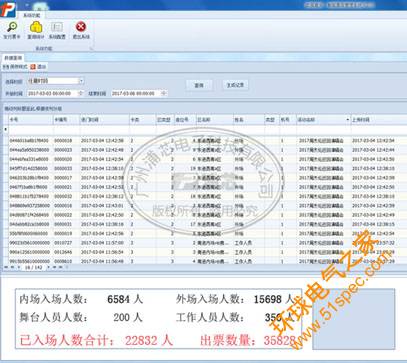The width and height of the screenshot is (407, 363).
Task: Click the 上传时间 upload time column header
Action: [379, 120]
